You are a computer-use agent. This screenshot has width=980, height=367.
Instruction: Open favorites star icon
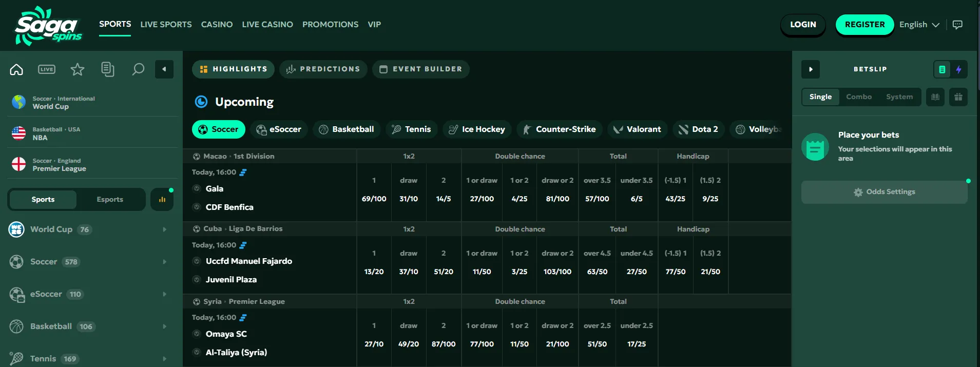click(78, 69)
